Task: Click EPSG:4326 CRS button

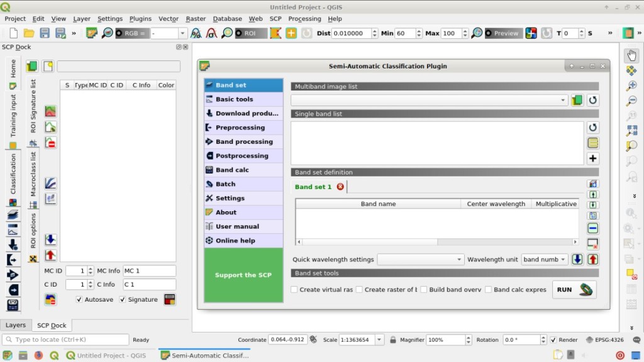Action: [604, 340]
